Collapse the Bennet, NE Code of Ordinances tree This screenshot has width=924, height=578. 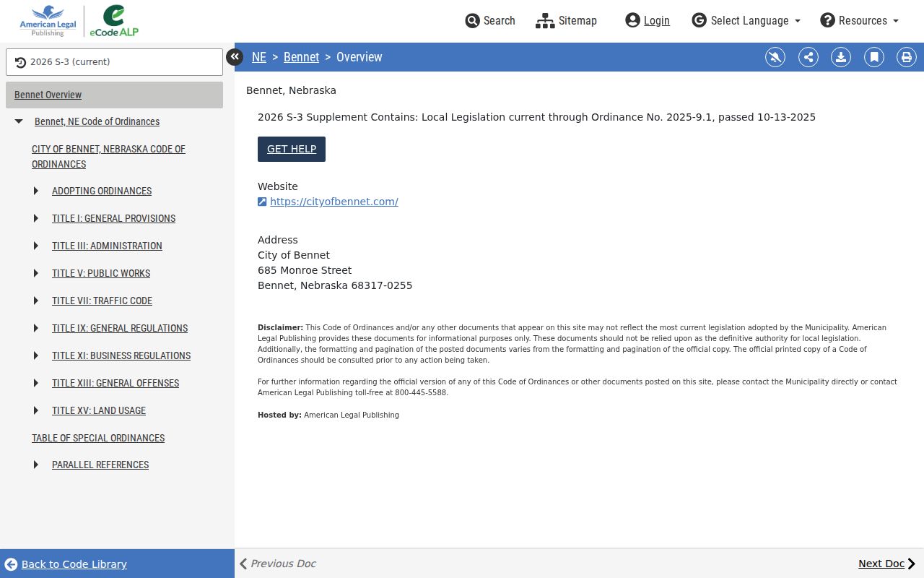coord(19,121)
